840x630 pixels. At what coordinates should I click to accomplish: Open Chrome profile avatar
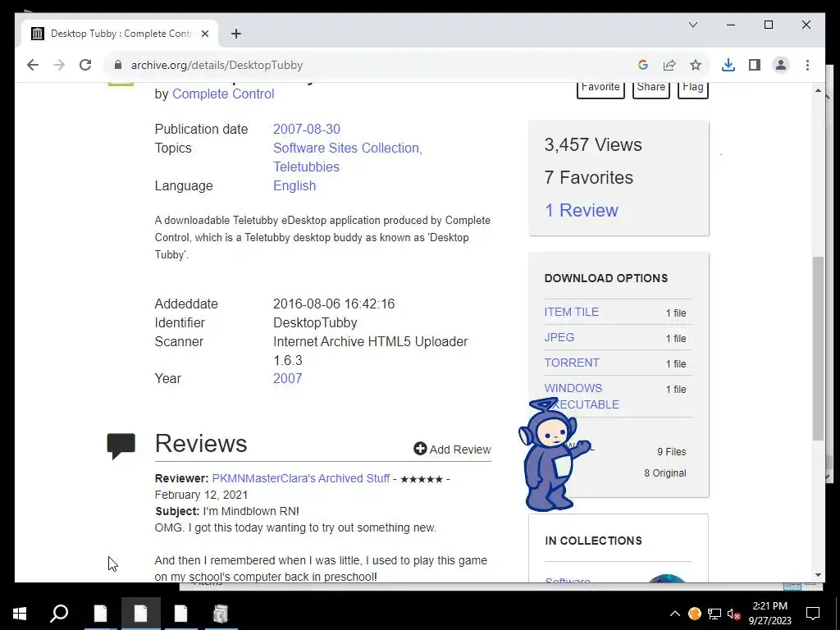coord(781,65)
